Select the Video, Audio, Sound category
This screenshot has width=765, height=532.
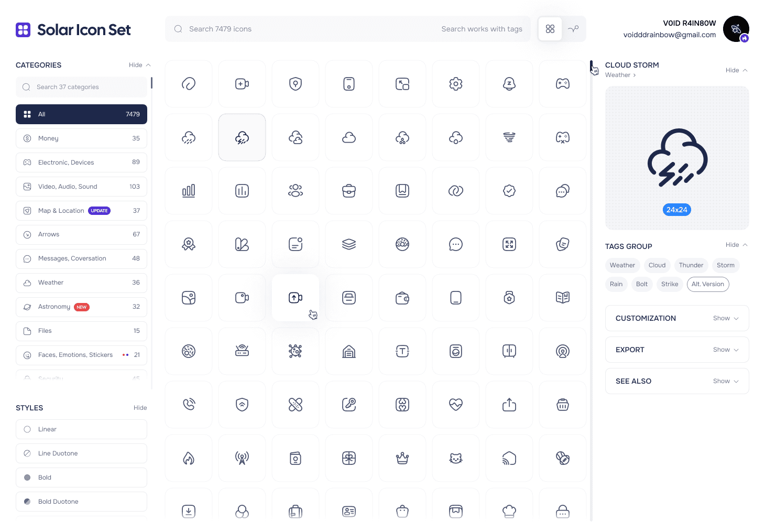(x=81, y=187)
